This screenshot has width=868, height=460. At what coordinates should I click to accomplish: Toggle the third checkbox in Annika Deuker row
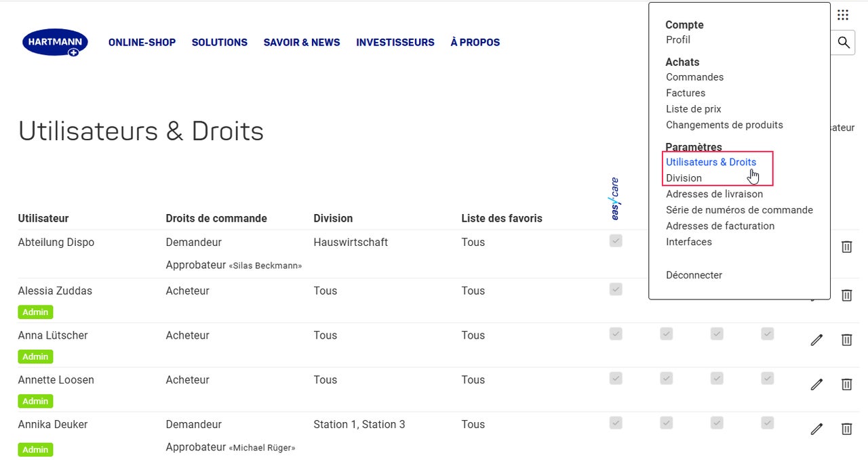pos(717,423)
